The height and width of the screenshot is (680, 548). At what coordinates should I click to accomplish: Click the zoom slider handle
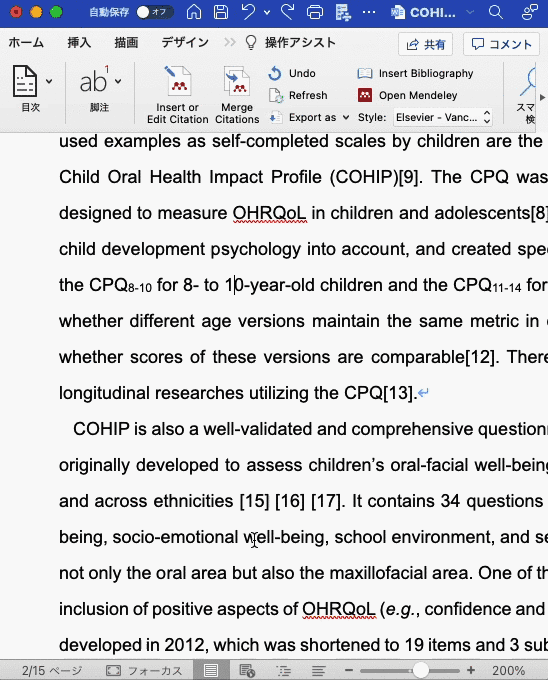pyautogui.click(x=420, y=670)
